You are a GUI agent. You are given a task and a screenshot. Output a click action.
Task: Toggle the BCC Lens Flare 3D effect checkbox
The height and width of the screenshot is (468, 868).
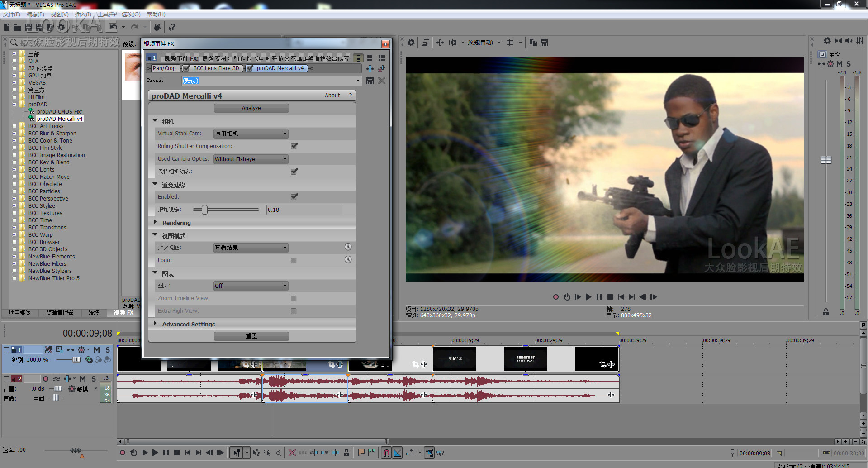186,68
